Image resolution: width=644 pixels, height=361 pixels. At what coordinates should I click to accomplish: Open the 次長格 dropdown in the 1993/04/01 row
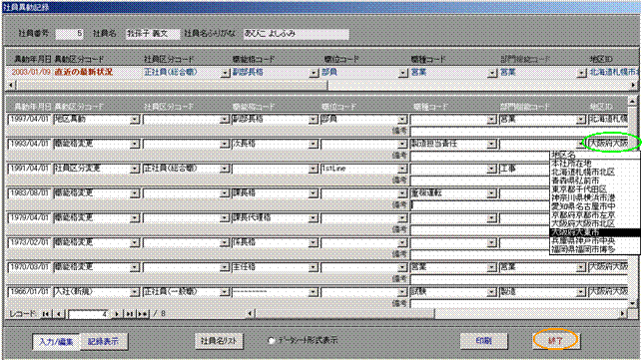coord(314,144)
